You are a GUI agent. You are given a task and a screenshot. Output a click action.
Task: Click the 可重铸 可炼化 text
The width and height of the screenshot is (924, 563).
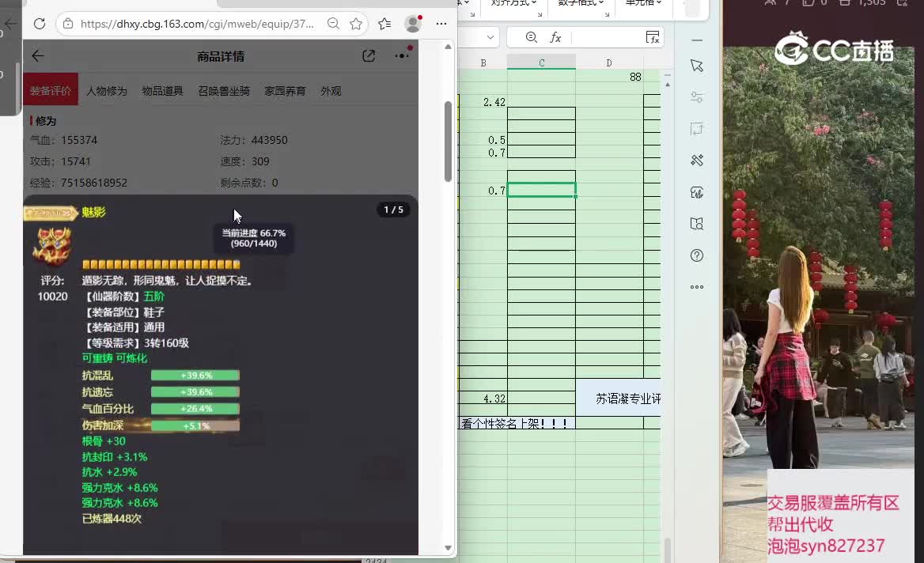tap(115, 358)
